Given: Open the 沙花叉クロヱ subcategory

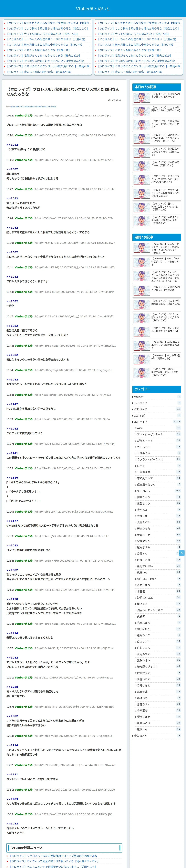Looking at the screenshot, I should [158, 597].
